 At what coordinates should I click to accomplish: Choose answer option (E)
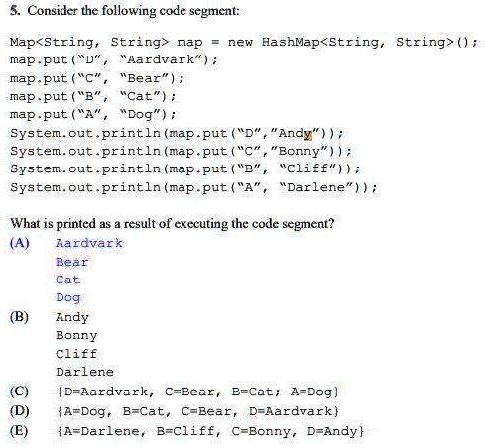tap(19, 431)
